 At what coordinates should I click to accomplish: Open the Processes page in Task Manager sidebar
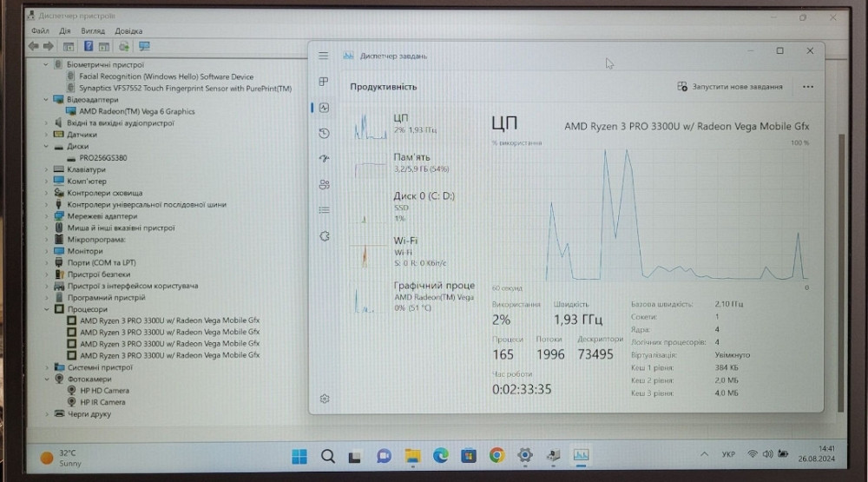(x=324, y=82)
